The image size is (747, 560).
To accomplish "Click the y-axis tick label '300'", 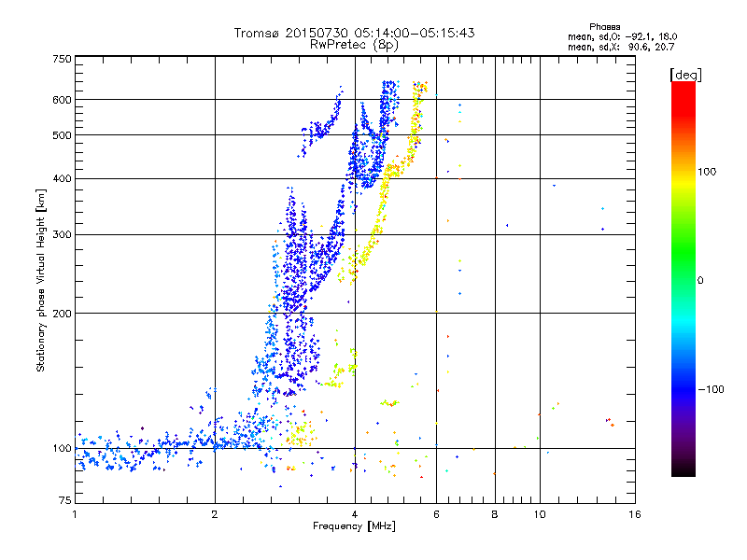I will (63, 235).
